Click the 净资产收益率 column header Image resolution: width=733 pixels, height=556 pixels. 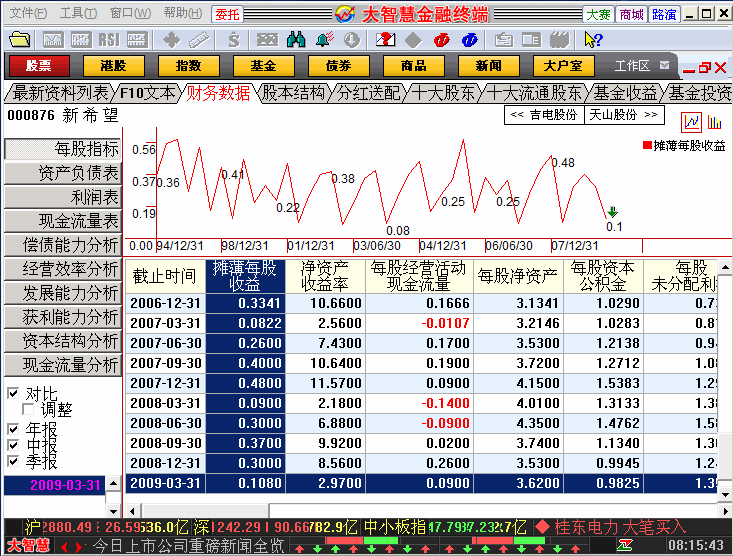pyautogui.click(x=325, y=276)
